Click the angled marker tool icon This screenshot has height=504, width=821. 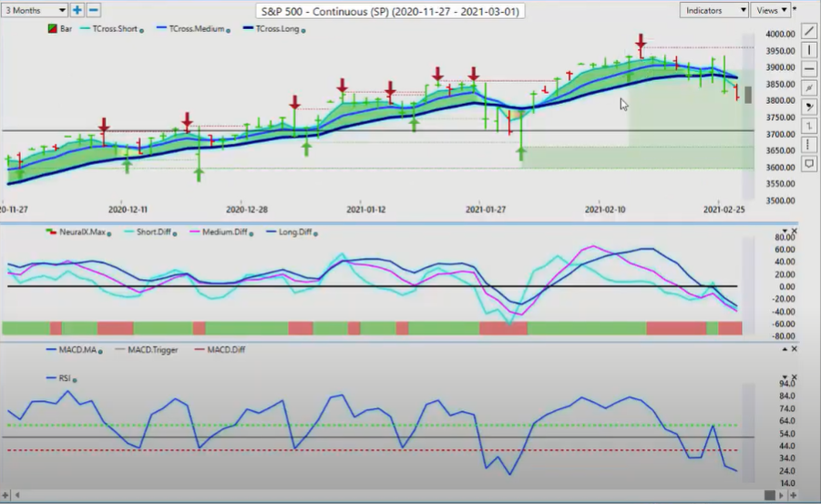pos(809,107)
